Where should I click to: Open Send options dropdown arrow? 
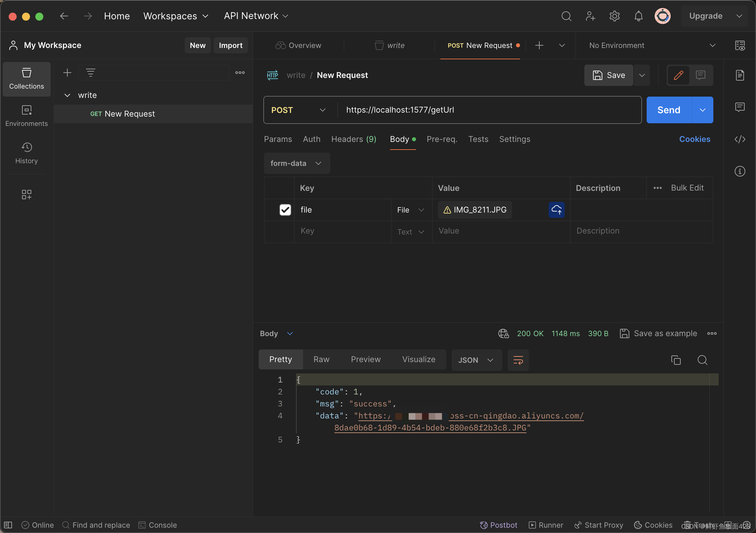tap(702, 110)
